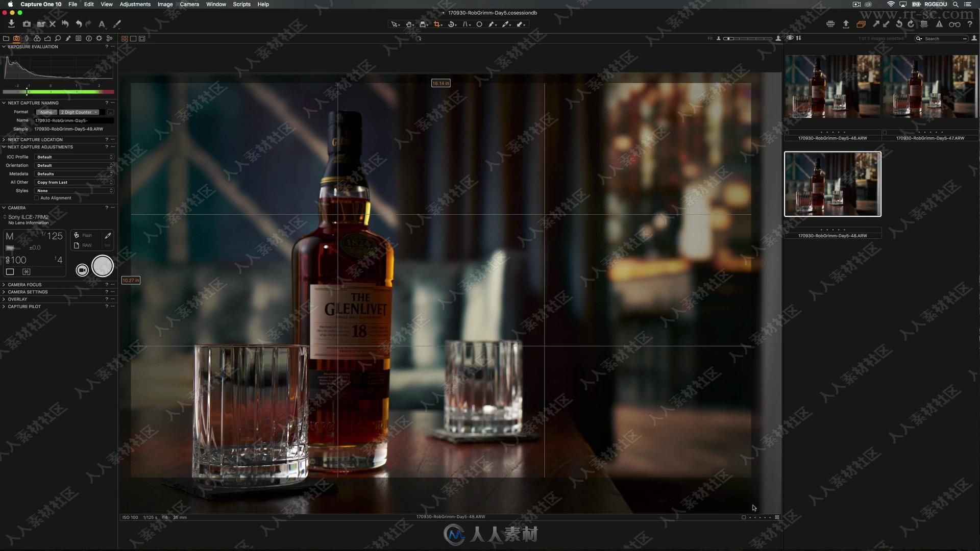
Task: Open the Orientation dropdown
Action: click(x=74, y=165)
